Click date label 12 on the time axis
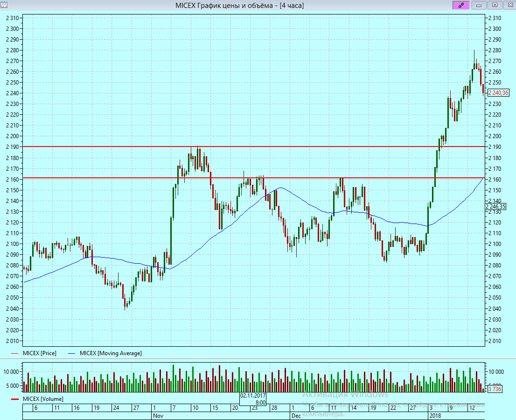Screen dimensions: 516x420 (x=472, y=408)
